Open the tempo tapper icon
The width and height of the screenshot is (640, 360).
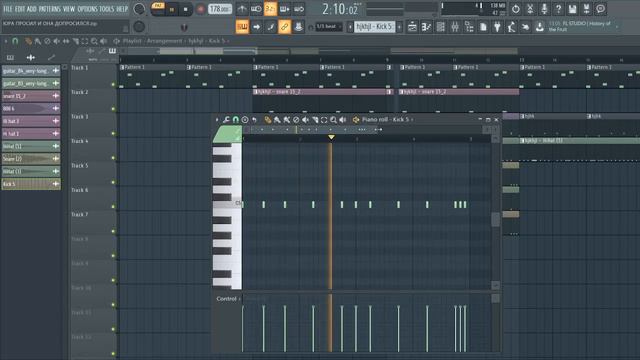pos(511,27)
